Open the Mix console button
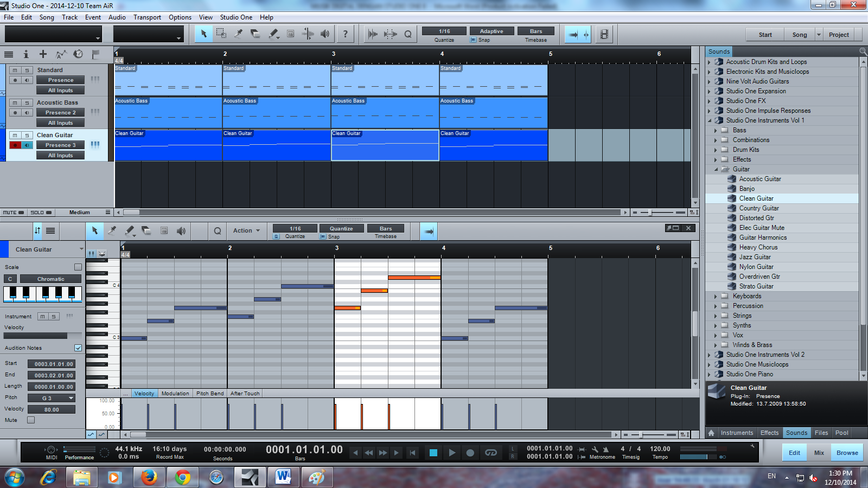This screenshot has width=868, height=488. 819,453
